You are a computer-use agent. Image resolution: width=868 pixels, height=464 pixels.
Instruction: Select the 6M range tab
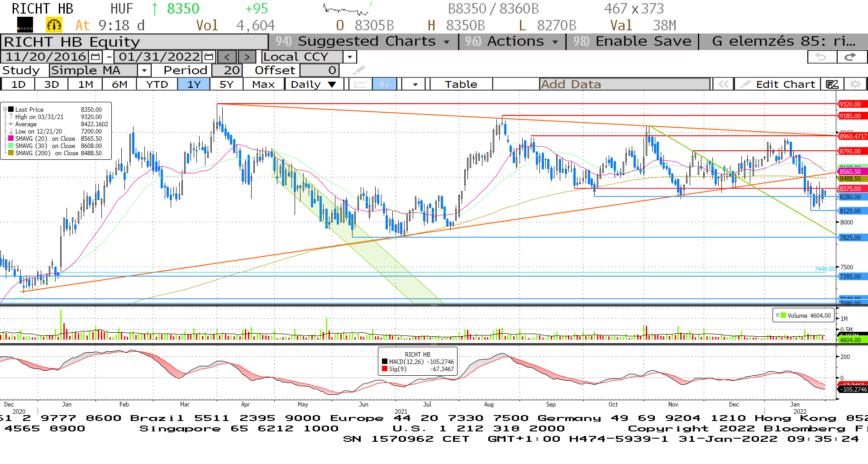coord(119,84)
